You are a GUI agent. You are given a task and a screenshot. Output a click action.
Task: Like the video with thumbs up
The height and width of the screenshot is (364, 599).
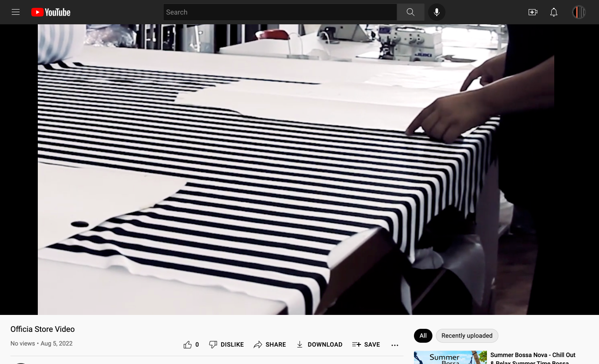[x=191, y=344]
